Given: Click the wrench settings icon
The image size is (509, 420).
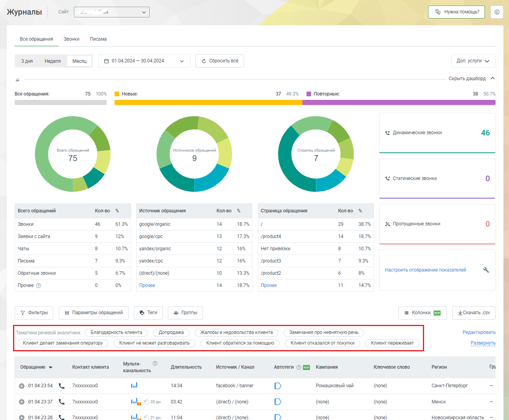Looking at the screenshot, I should (486, 270).
